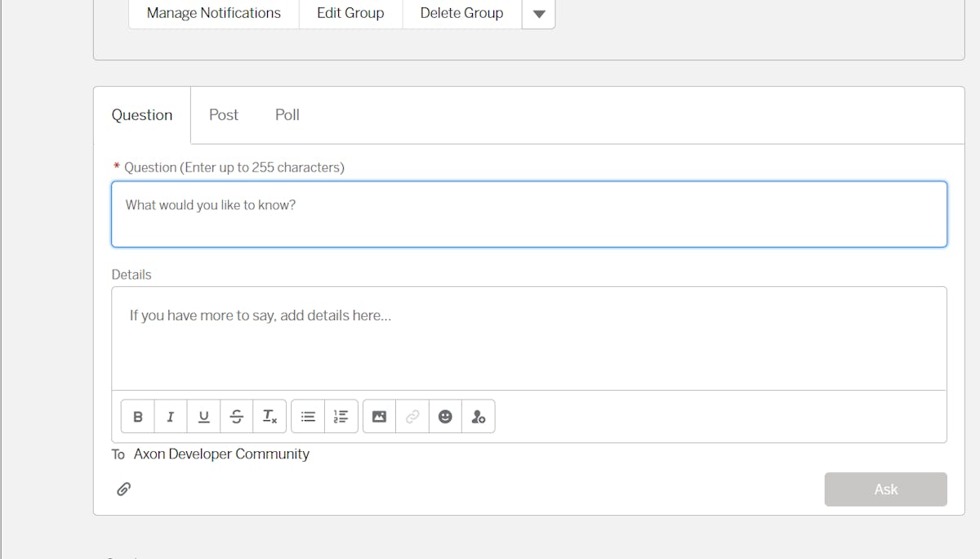The height and width of the screenshot is (559, 980).
Task: Attach a file with paperclip icon
Action: click(x=123, y=489)
